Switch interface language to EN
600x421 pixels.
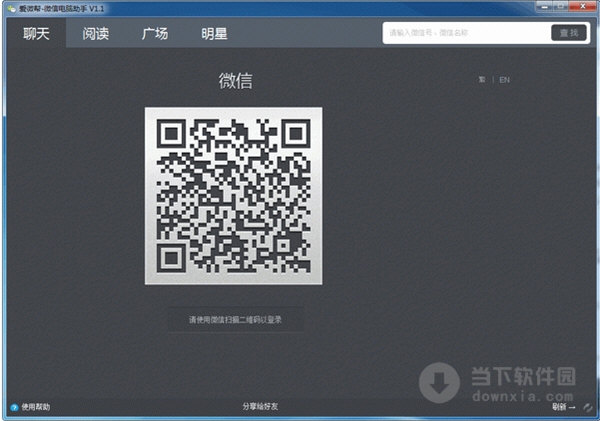505,79
